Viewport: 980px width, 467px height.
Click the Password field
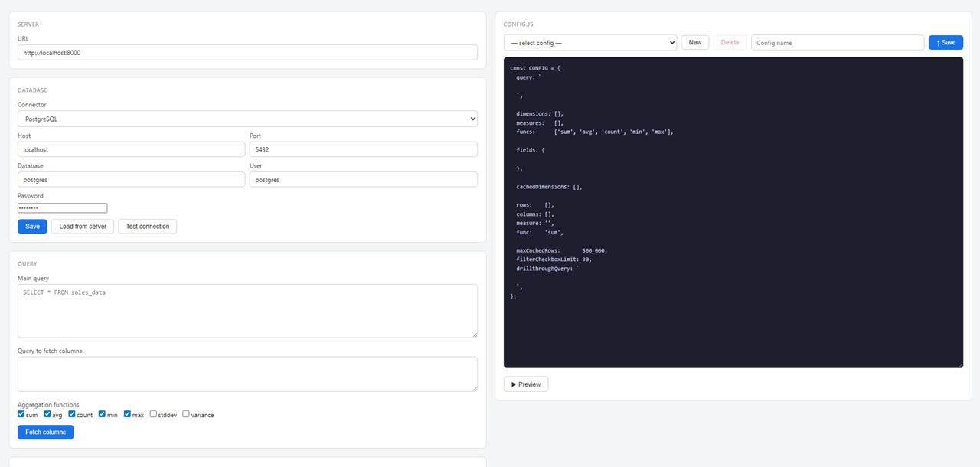(62, 208)
